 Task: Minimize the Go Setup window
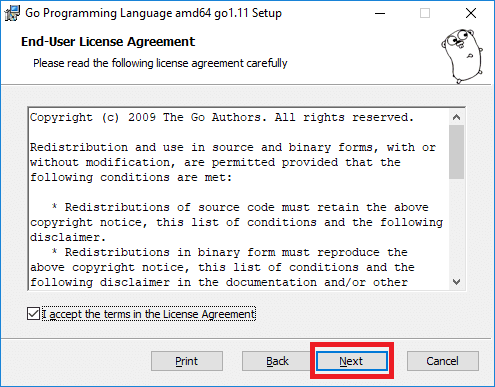[x=380, y=13]
